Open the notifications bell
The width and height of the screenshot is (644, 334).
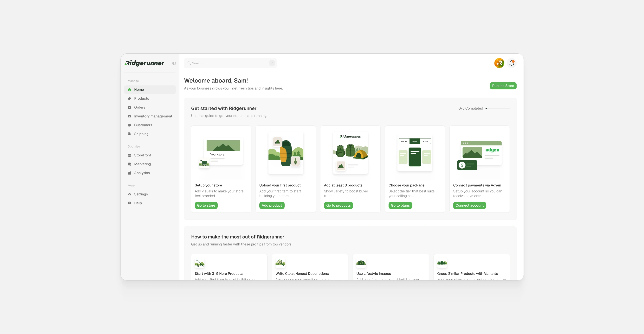point(512,63)
